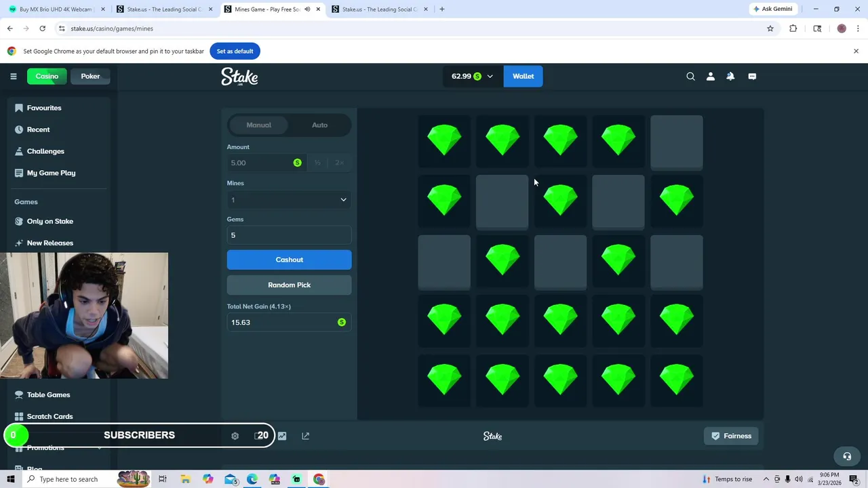Click the Random Pick button
This screenshot has width=868, height=488.
pyautogui.click(x=289, y=285)
